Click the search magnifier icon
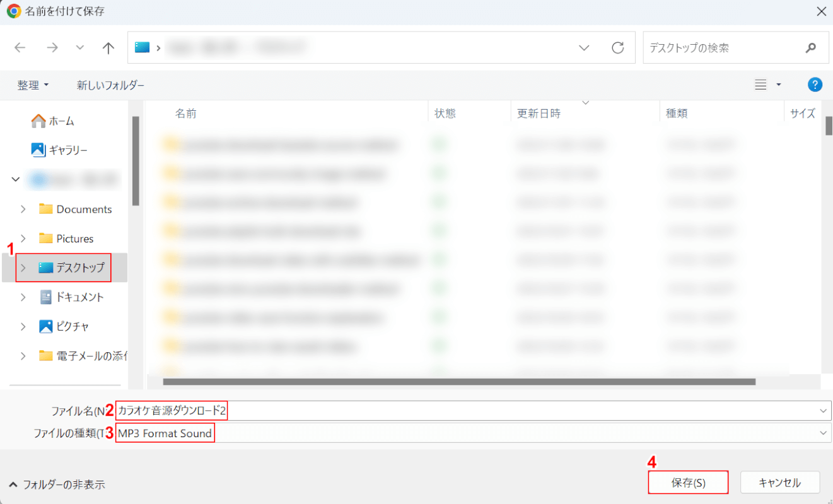833x504 pixels. 810,48
